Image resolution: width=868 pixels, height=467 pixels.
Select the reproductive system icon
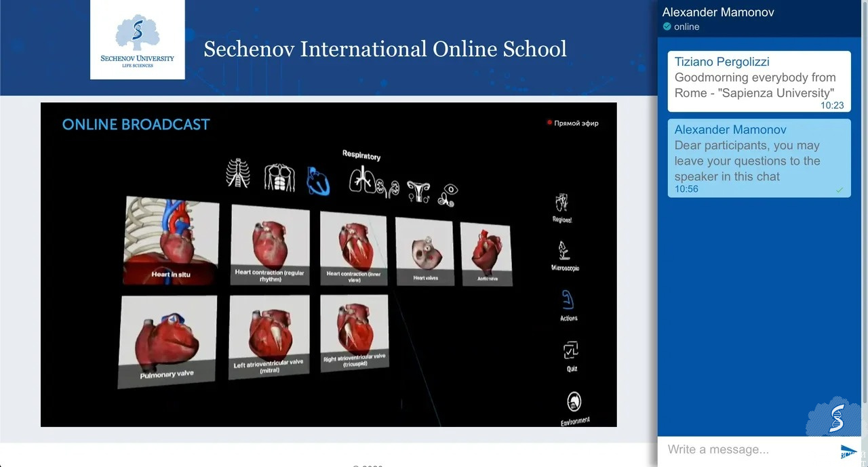[x=418, y=192]
